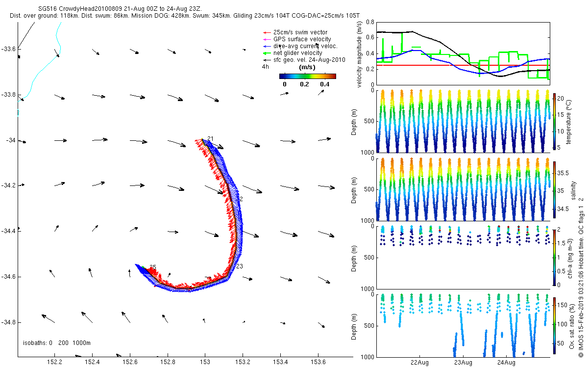Click the '0.6' tick on velocity magnitude axis
588x368 pixels.
(x=370, y=38)
